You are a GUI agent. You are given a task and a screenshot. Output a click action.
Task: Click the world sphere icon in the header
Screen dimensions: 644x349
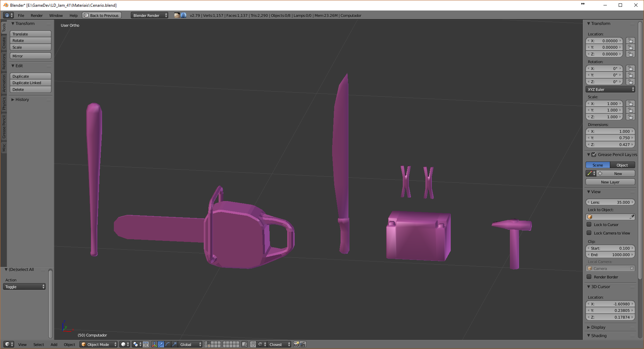(x=183, y=15)
